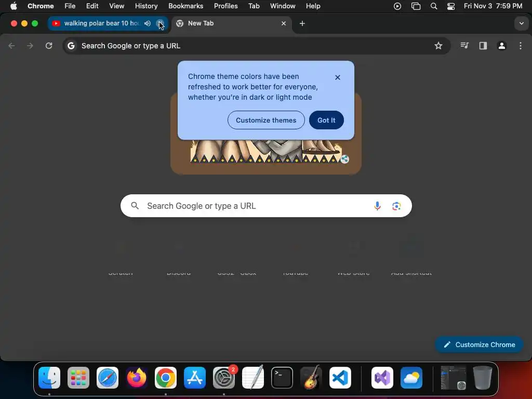Open Finder from the Dock
532x399 pixels.
coord(49,378)
